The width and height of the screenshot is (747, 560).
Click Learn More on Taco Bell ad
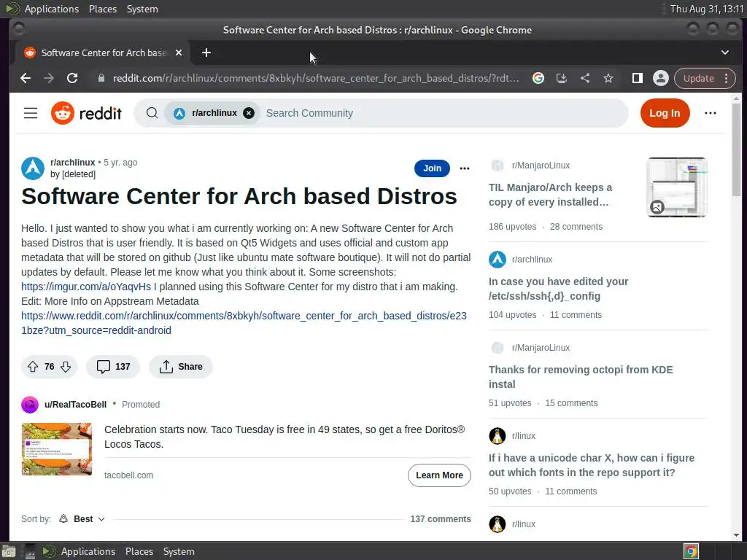(439, 475)
